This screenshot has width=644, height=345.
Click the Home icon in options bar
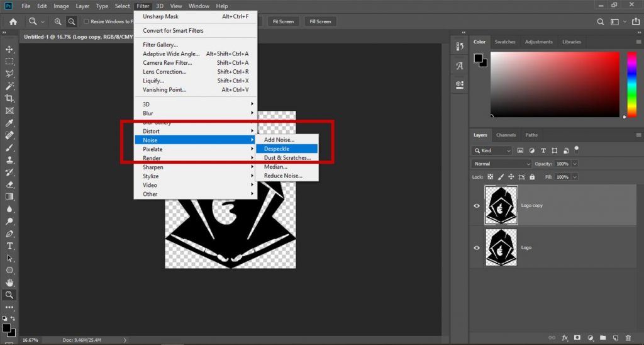[x=13, y=22]
